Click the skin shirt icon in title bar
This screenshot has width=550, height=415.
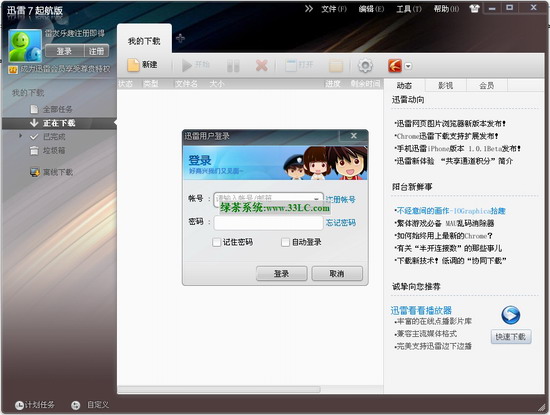(474, 9)
